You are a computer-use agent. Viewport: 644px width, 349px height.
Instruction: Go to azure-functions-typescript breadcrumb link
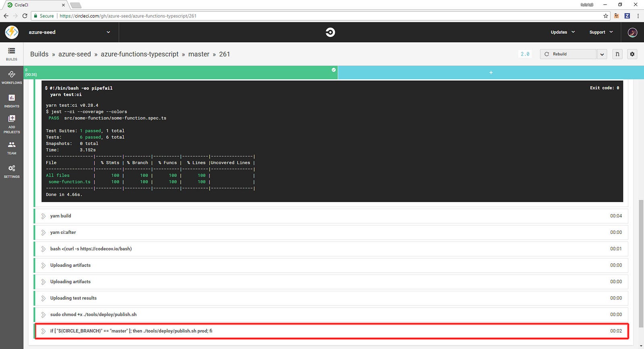(x=140, y=54)
